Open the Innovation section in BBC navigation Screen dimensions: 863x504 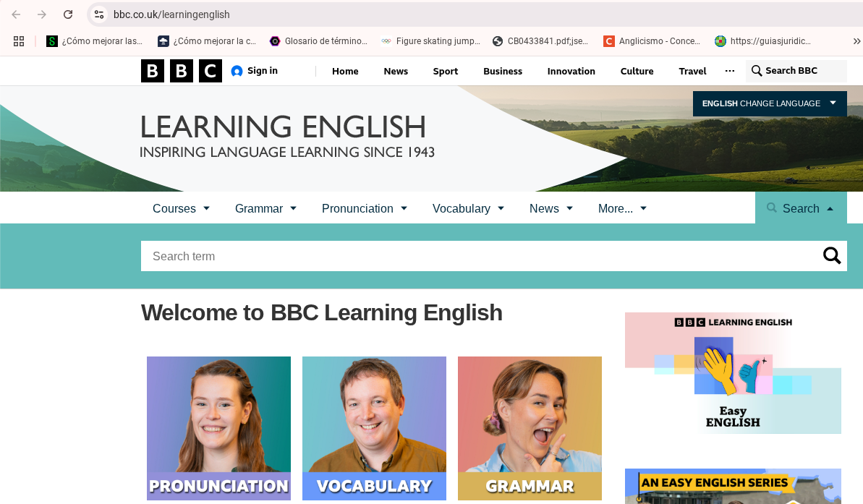coord(571,71)
